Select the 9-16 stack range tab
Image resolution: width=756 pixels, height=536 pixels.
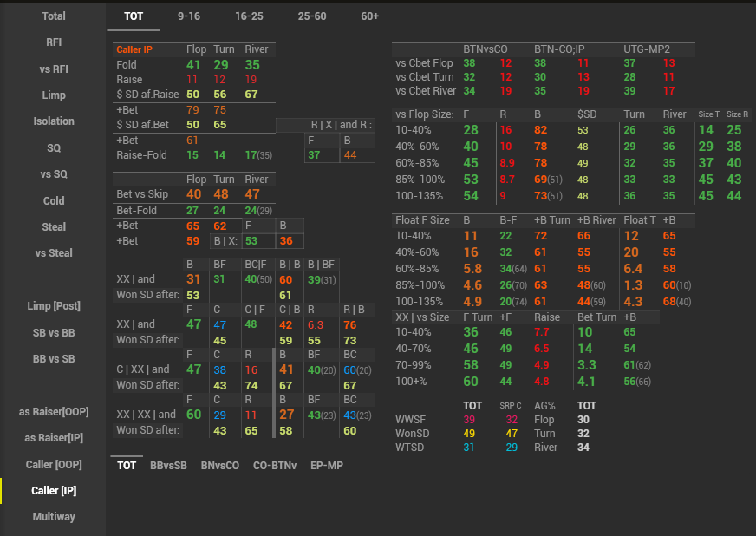[189, 16]
